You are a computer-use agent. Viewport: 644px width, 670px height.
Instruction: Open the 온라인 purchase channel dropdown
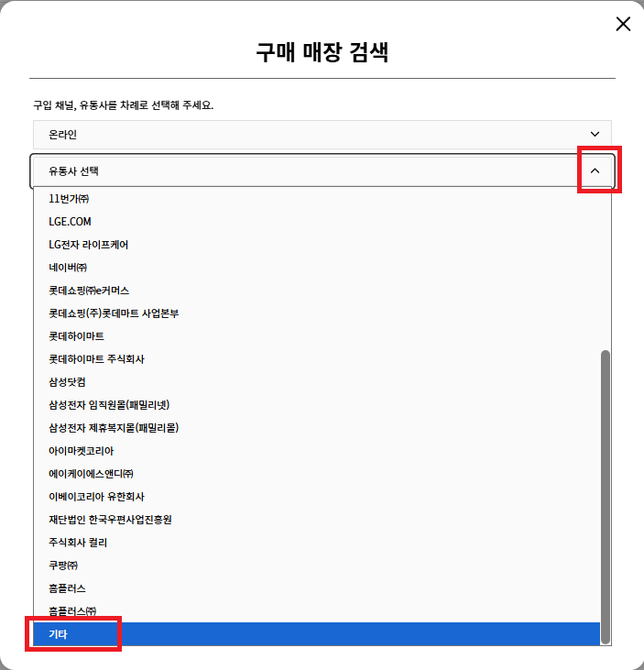coord(322,135)
